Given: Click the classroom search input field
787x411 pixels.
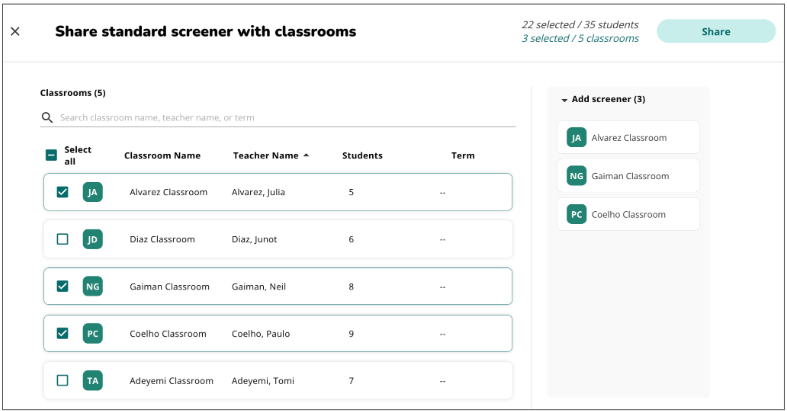Looking at the screenshot, I should click(285, 118).
